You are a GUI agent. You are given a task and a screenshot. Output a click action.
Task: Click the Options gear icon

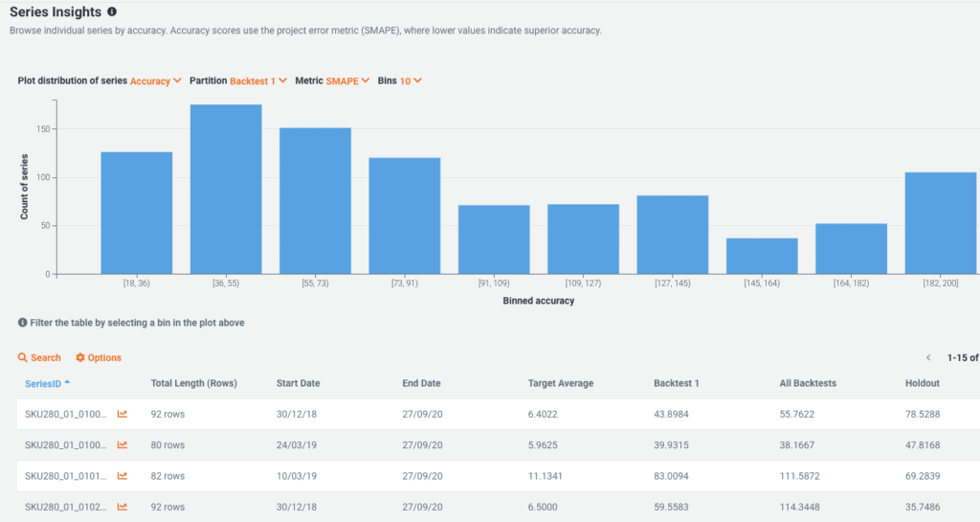click(x=80, y=358)
